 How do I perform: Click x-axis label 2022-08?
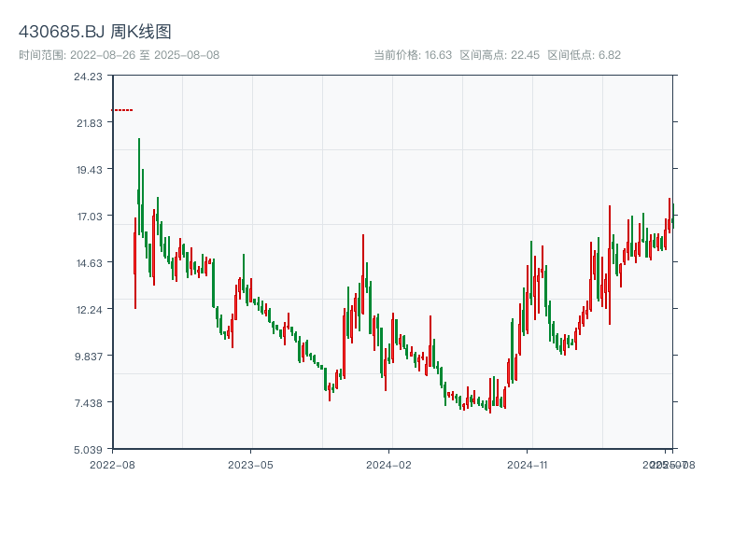tap(112, 465)
